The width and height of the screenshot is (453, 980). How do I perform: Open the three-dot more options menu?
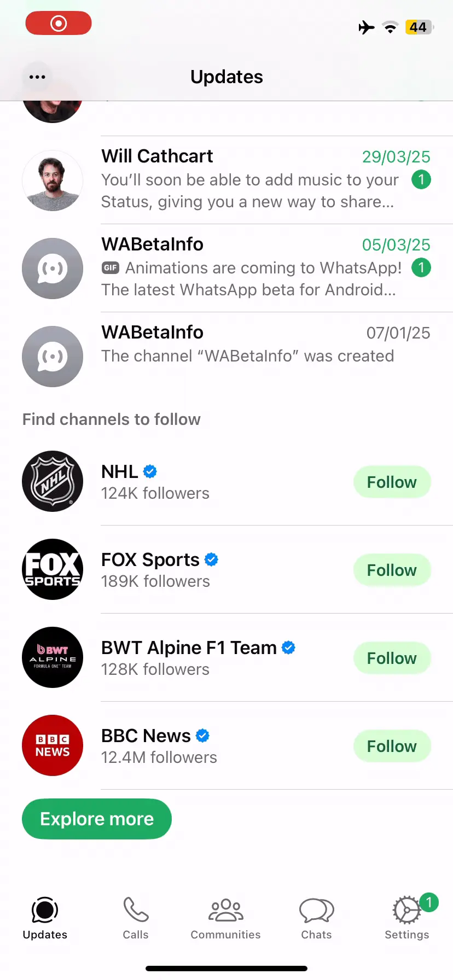click(x=37, y=77)
